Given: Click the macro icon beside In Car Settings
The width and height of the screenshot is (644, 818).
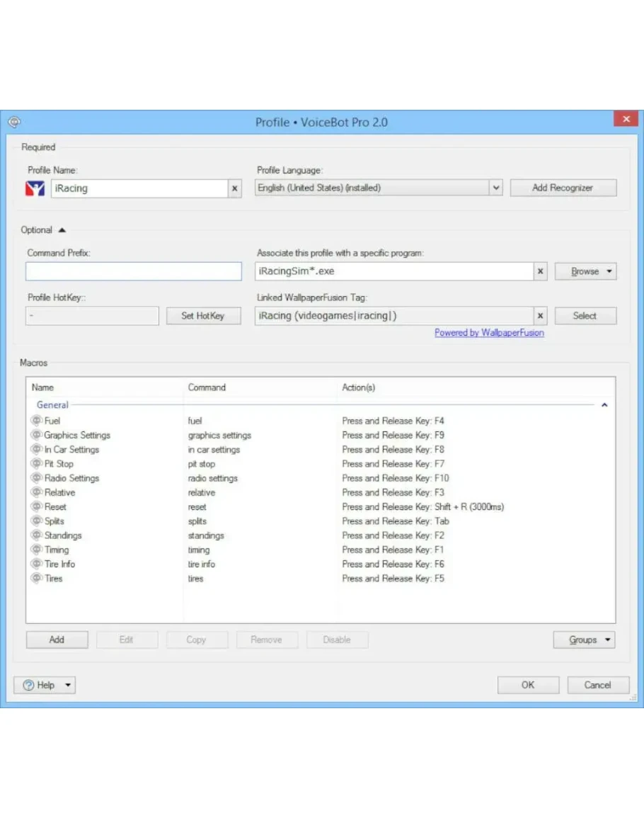Looking at the screenshot, I should [37, 449].
